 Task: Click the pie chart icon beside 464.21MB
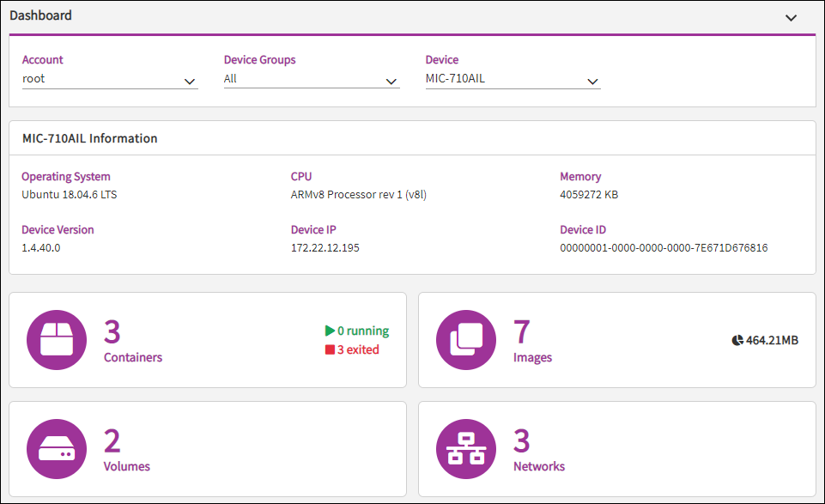pyautogui.click(x=737, y=340)
